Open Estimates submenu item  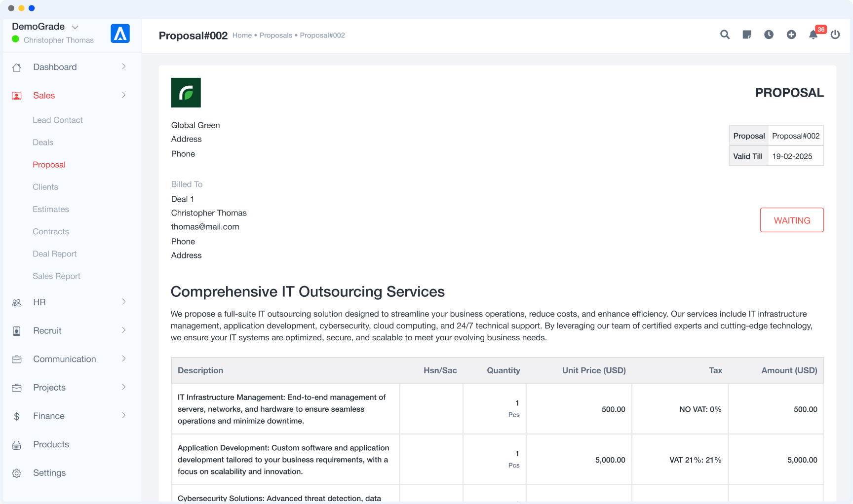point(51,210)
